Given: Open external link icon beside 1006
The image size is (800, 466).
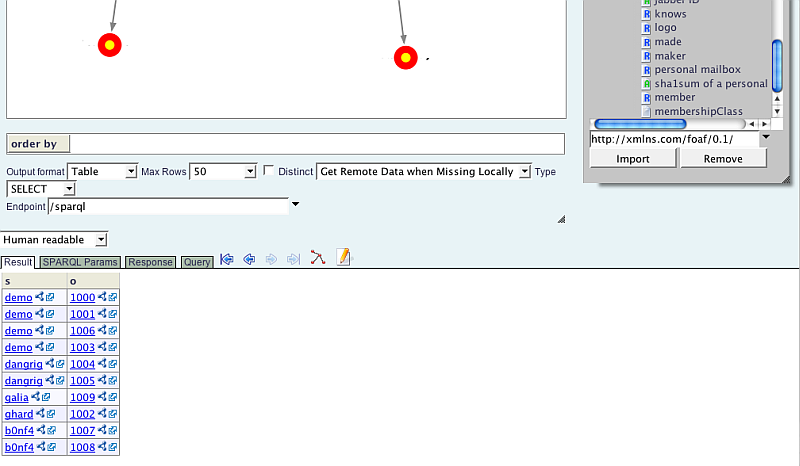Looking at the screenshot, I should click(113, 330).
